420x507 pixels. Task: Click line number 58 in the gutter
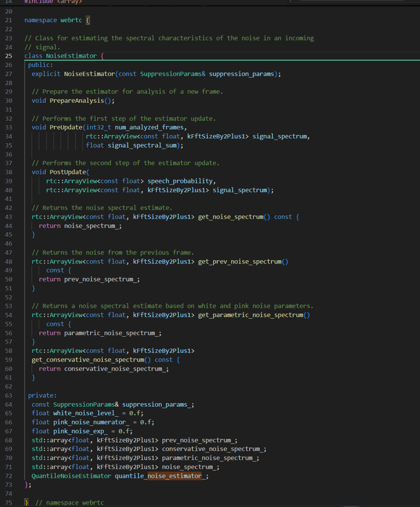[x=9, y=351]
